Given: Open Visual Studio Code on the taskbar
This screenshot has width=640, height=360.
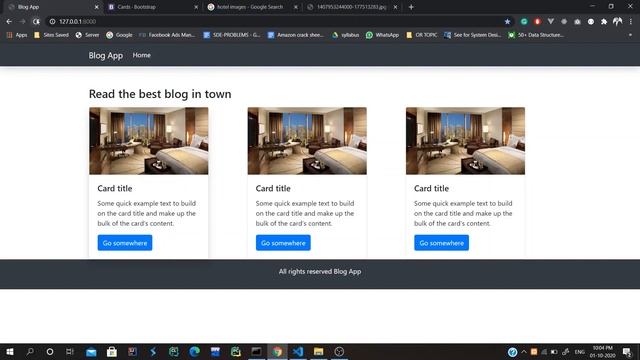Looking at the screenshot, I should tap(298, 351).
